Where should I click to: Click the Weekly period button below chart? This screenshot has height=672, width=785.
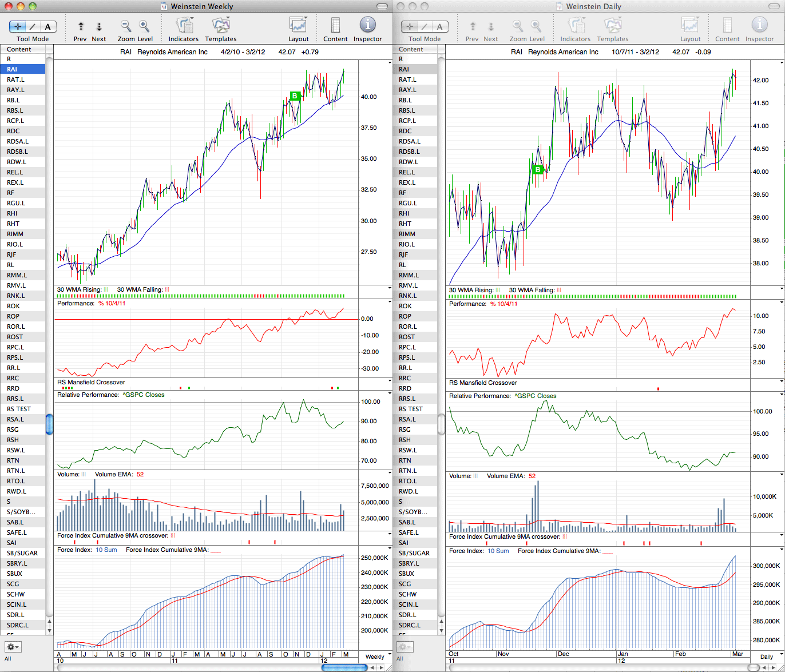tap(375, 657)
